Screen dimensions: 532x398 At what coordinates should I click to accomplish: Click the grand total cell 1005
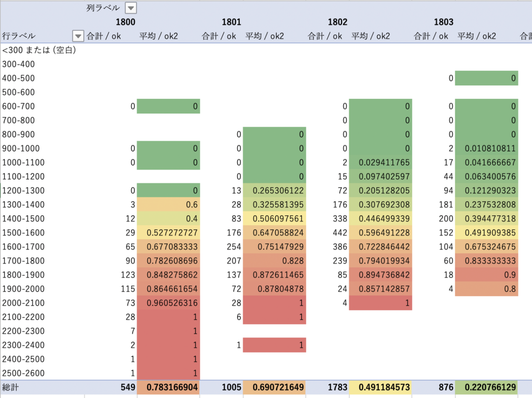tap(232, 387)
